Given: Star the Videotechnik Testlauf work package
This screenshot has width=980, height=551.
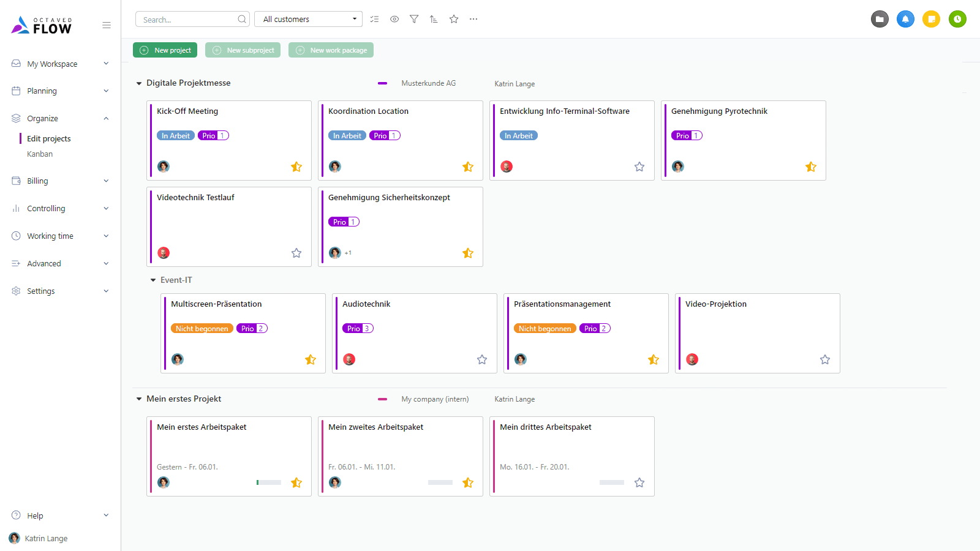Looking at the screenshot, I should click(296, 253).
